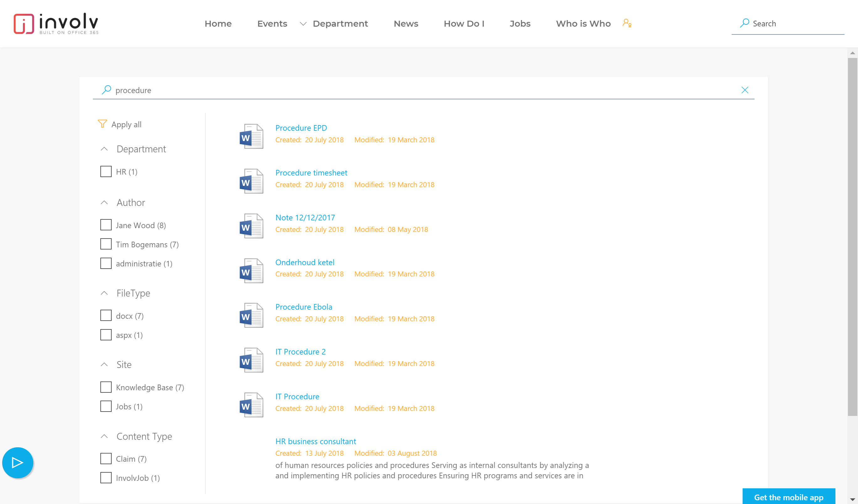Click the orange filter funnel icon
Viewport: 858px width, 504px height.
(103, 124)
